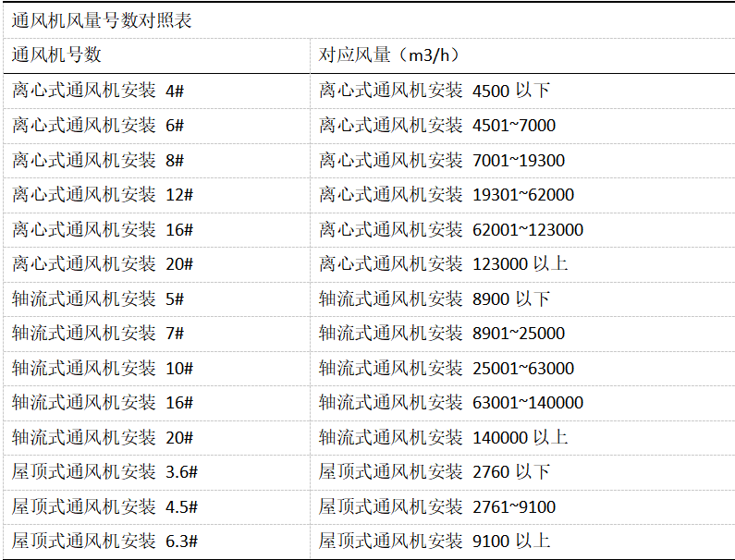735x560 pixels.
Task: Select the 轴流式通风机安装 20# cell
Action: pos(103,438)
